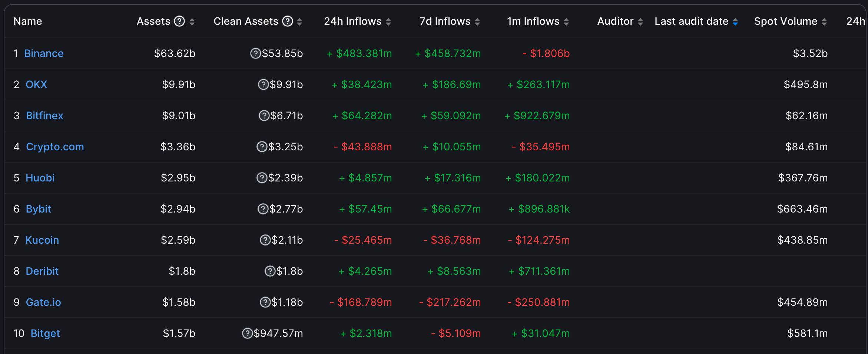The image size is (868, 354).
Task: Sort by Spot Volume using its sort arrows
Action: [x=824, y=22]
